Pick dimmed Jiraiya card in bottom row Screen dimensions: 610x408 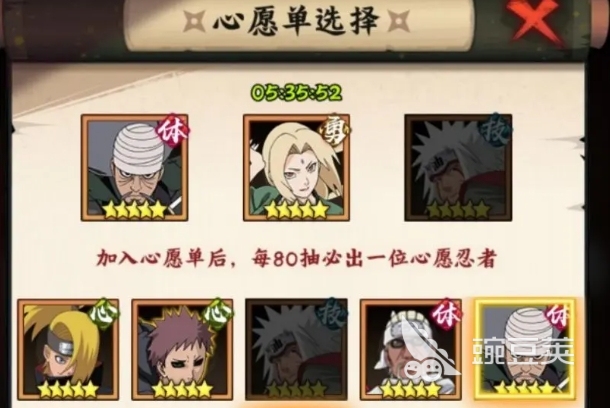click(296, 349)
